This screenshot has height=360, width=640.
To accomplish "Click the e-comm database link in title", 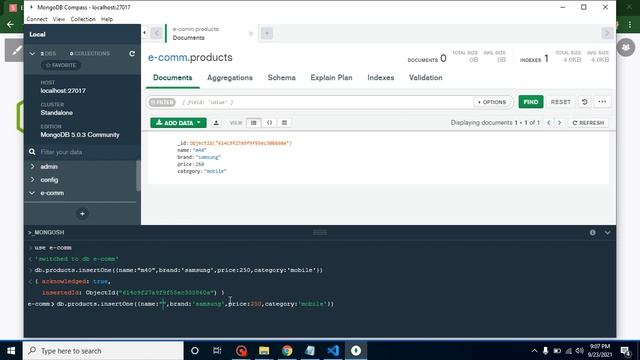I will [x=168, y=58].
